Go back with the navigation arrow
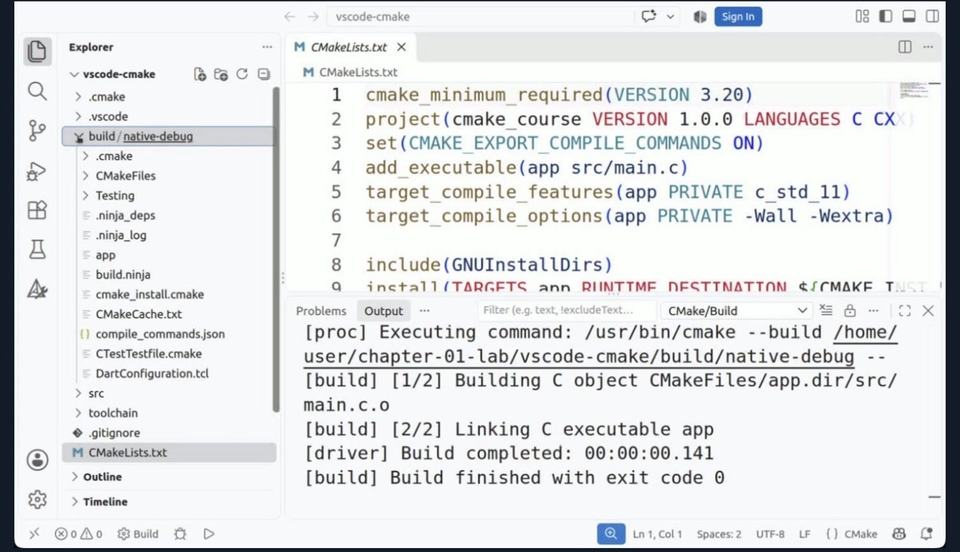The height and width of the screenshot is (552, 960). click(x=290, y=17)
